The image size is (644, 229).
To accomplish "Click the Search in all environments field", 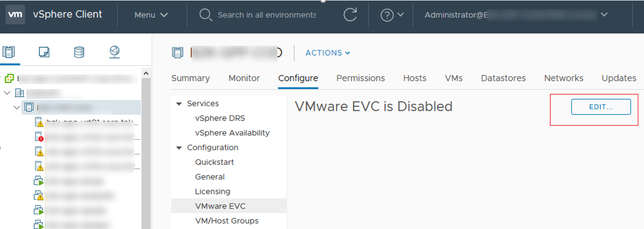I will point(267,15).
